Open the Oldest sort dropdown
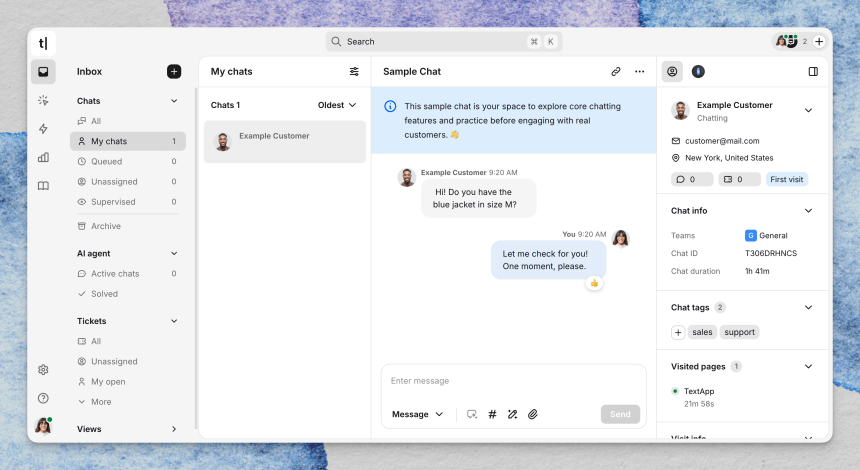The width and height of the screenshot is (860, 470). tap(337, 105)
